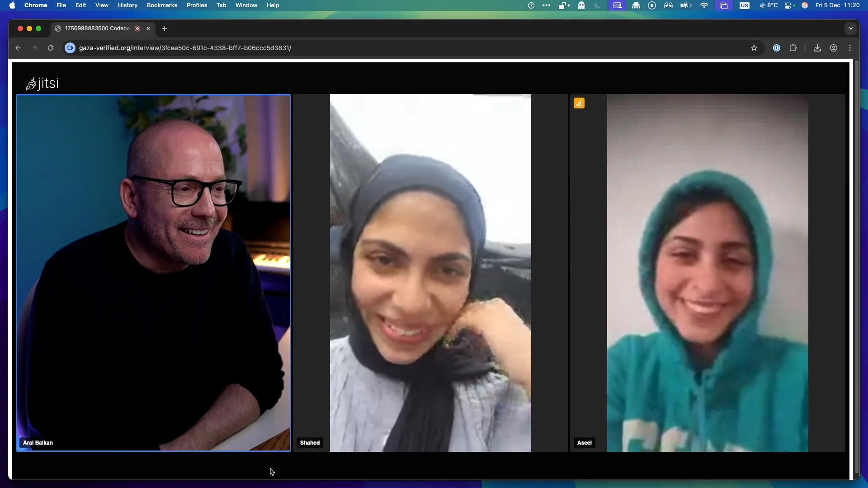The height and width of the screenshot is (488, 868).
Task: Open the Chrome extensions puzzle icon
Action: point(793,48)
